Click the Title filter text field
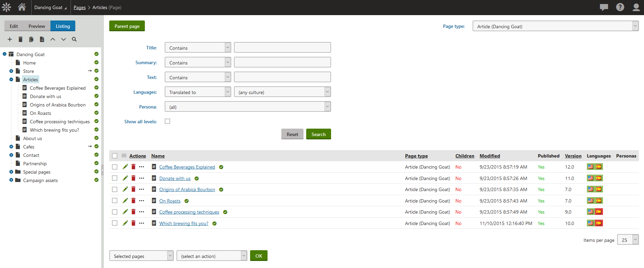The image size is (644, 268). point(282,48)
